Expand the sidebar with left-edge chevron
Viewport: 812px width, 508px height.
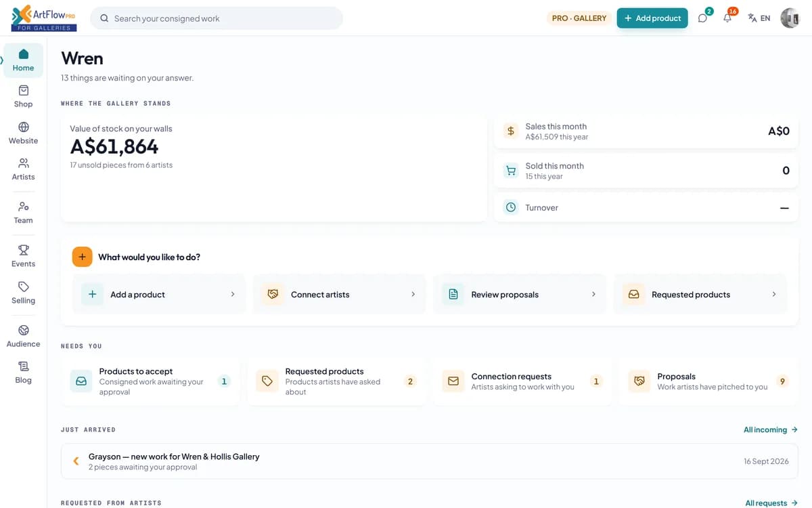[x=2, y=60]
